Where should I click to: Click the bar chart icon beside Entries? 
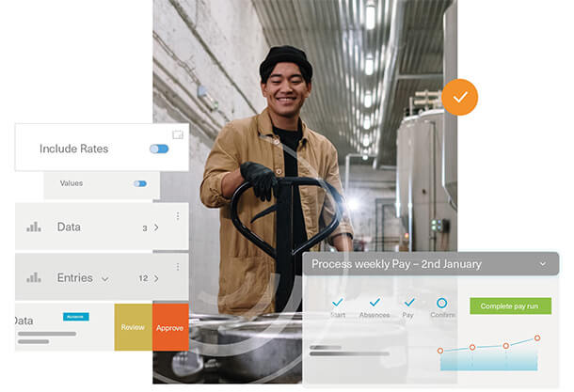coord(34,277)
